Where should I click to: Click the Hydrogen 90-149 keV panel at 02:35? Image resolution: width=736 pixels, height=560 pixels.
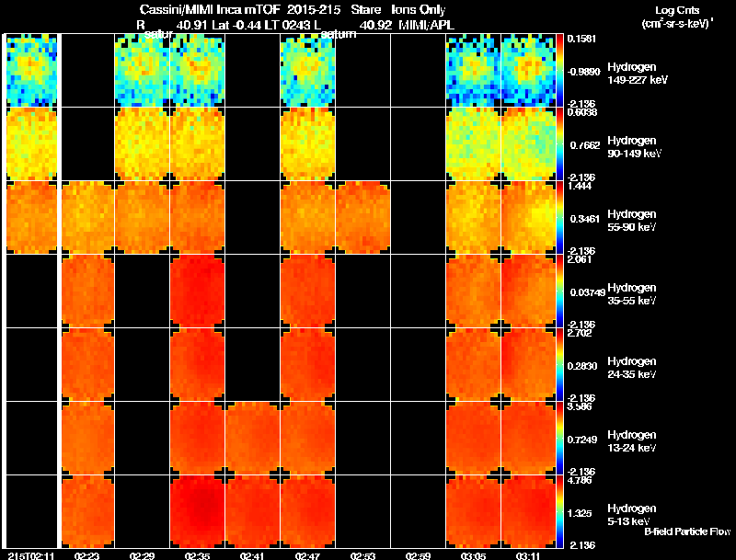coord(197,144)
